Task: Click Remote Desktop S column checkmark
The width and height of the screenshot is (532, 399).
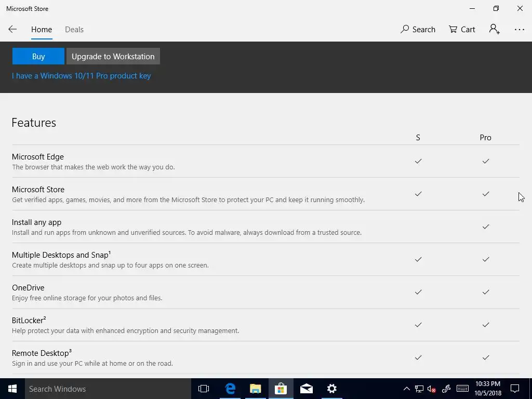Action: 418,357
